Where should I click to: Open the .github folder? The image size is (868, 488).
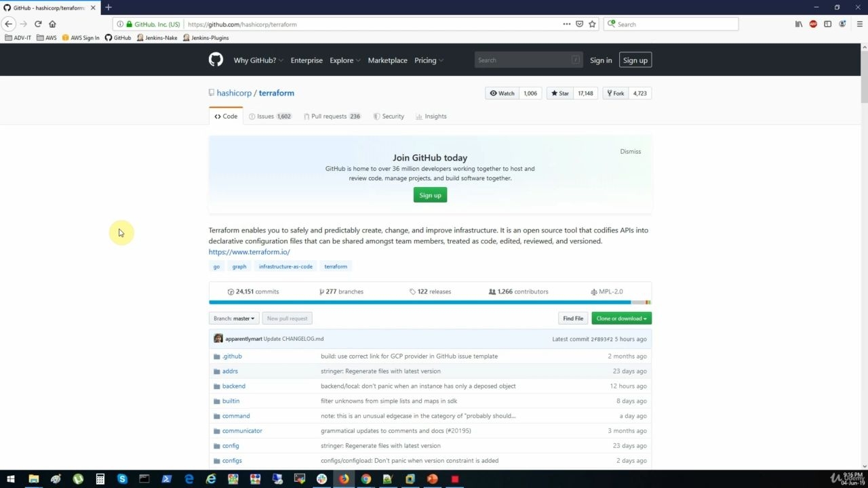[x=232, y=356]
